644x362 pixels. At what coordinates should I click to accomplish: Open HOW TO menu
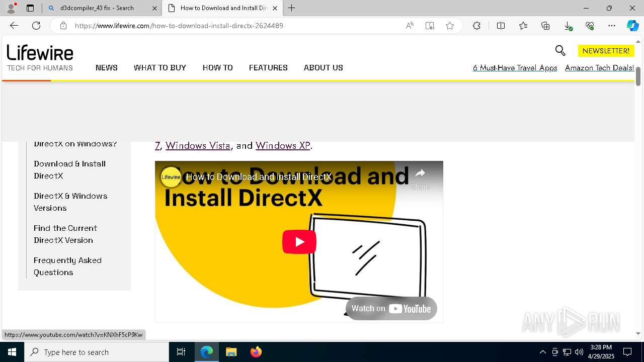pyautogui.click(x=218, y=67)
